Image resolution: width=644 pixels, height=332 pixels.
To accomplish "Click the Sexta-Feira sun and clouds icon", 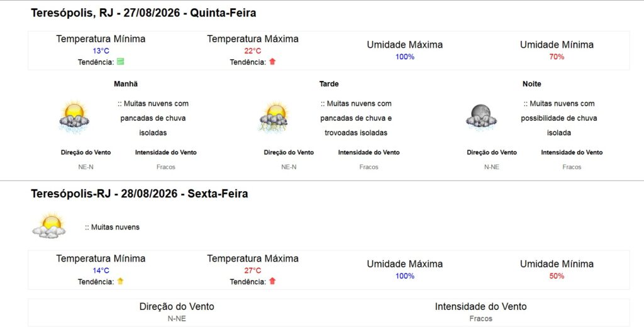I will pos(49,226).
